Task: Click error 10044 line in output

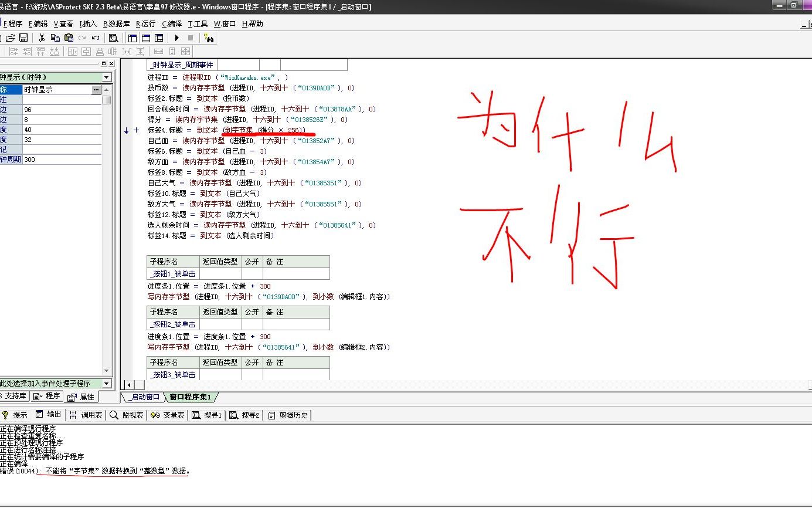Action: [95, 471]
